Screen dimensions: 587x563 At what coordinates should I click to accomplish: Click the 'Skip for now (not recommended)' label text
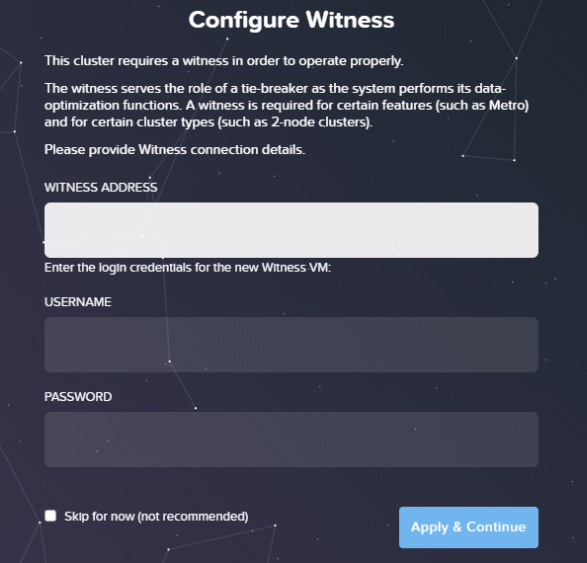point(156,517)
